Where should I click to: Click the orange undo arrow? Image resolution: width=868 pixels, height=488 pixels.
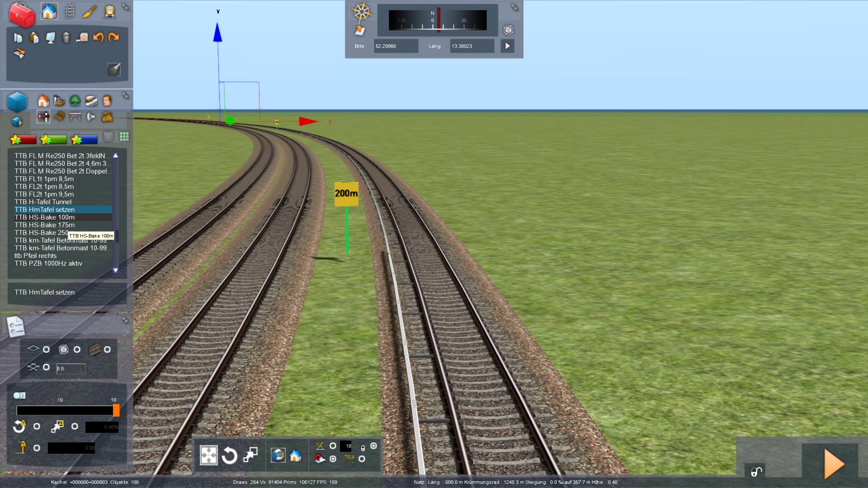(98, 38)
